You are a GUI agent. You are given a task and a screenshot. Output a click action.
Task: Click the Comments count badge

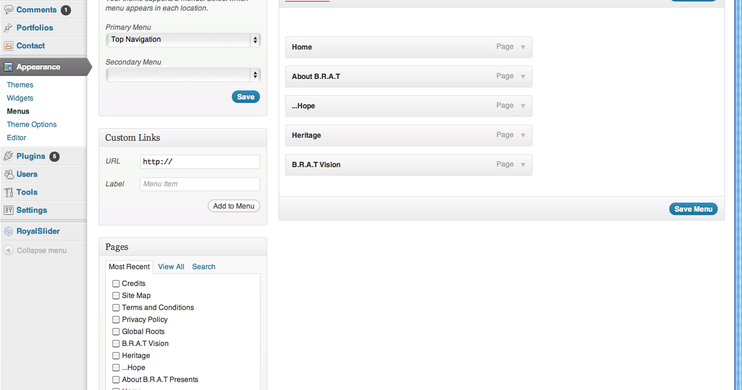(x=66, y=10)
